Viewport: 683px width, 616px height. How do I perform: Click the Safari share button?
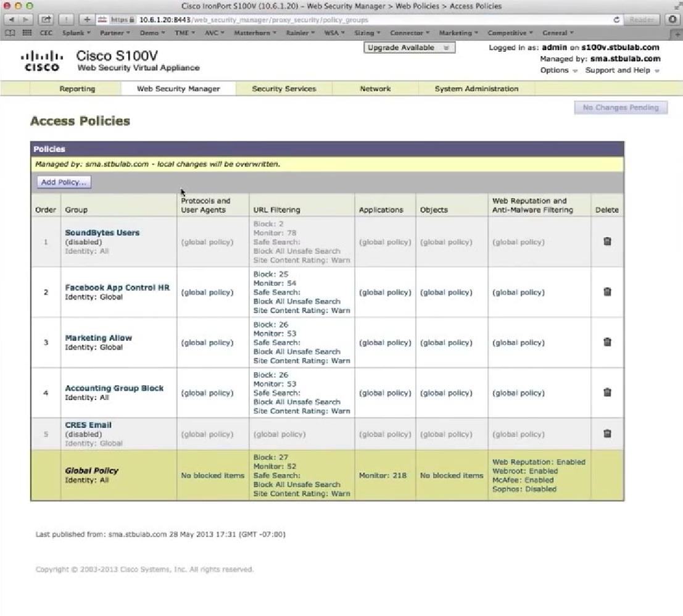coord(46,20)
